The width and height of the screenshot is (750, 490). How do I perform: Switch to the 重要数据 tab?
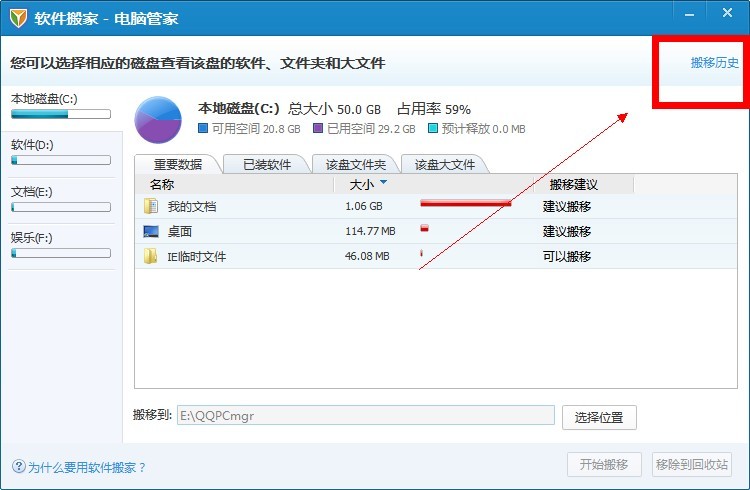click(178, 165)
